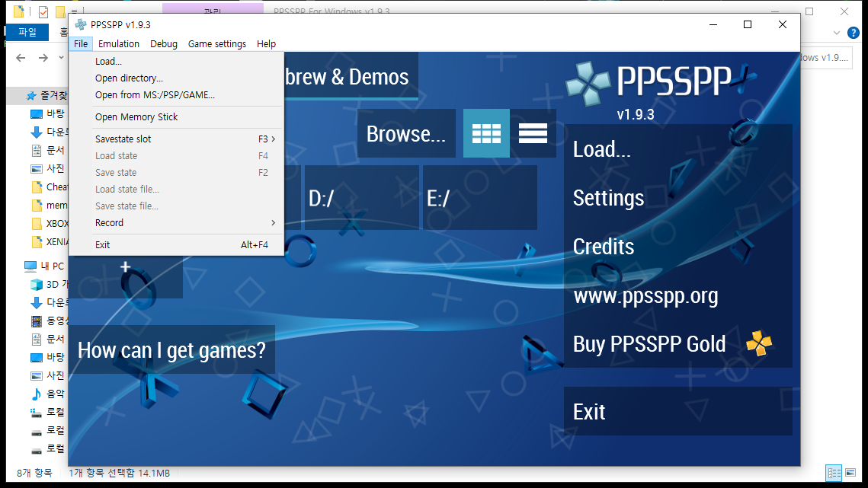Open the Debug menu

pyautogui.click(x=164, y=43)
